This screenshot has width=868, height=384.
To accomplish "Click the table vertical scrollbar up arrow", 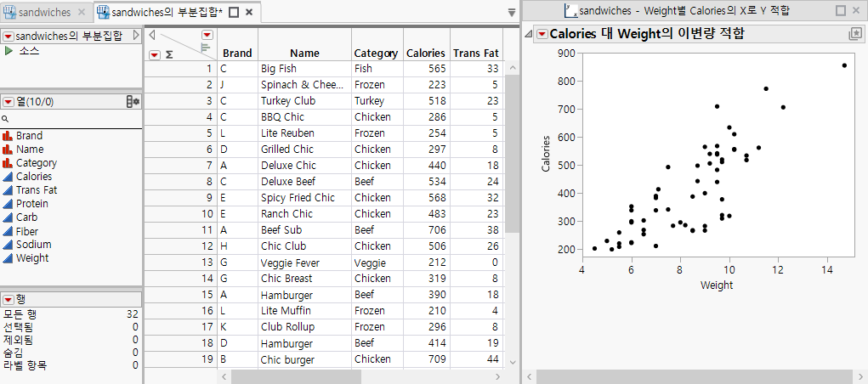I will 512,68.
